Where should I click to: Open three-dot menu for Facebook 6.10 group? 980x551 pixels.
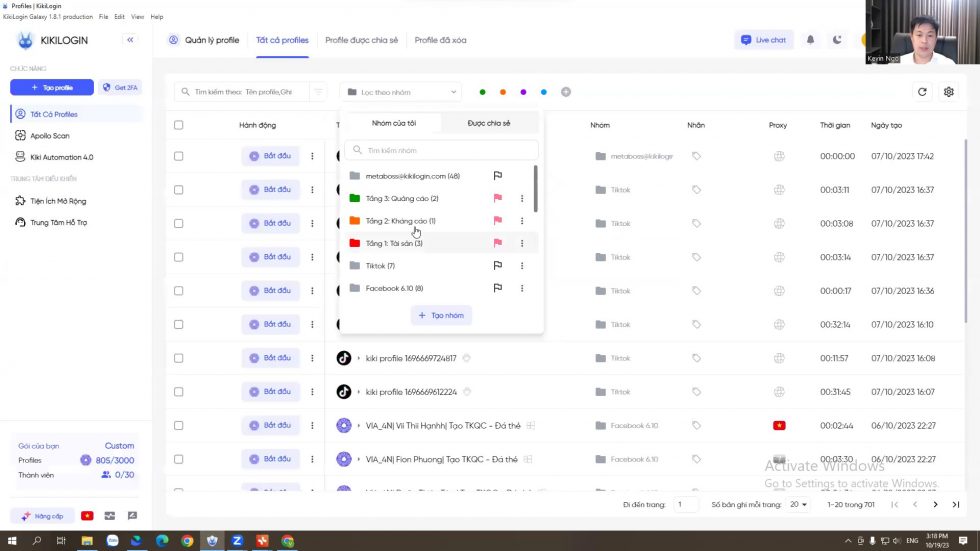click(x=522, y=288)
